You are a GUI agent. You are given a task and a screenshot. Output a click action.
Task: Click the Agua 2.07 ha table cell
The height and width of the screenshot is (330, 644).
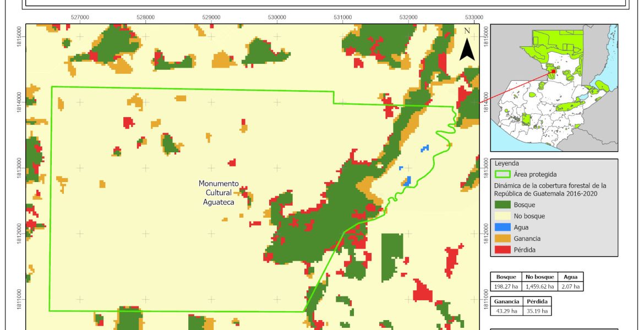pos(571,287)
